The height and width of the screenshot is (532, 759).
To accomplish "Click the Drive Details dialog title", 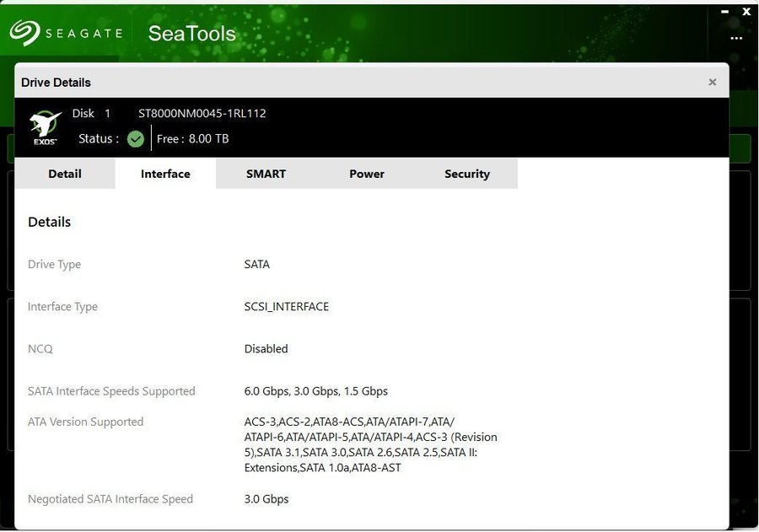I will click(56, 82).
